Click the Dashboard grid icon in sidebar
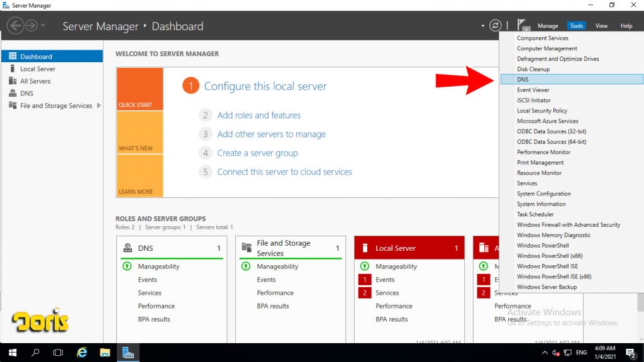Image resolution: width=644 pixels, height=362 pixels. click(13, 56)
